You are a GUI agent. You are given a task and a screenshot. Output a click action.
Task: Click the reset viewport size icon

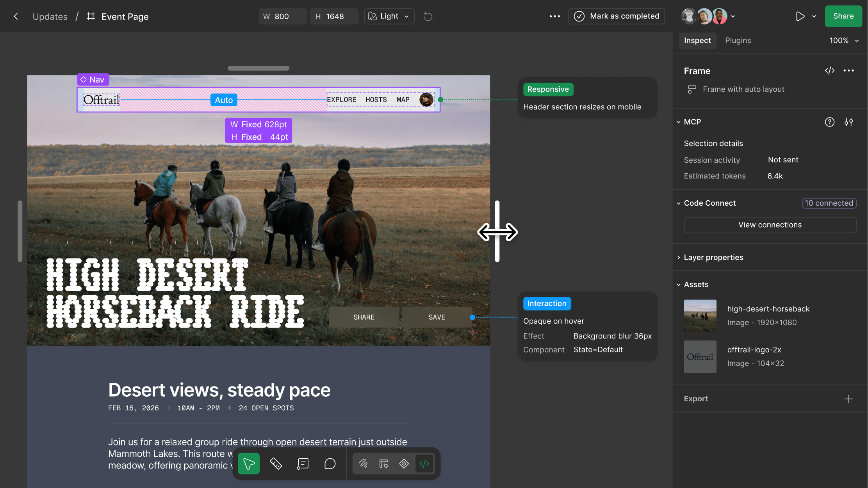click(x=428, y=16)
